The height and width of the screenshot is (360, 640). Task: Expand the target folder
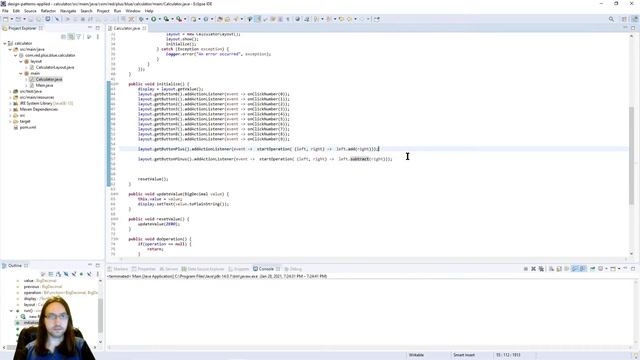(10, 121)
